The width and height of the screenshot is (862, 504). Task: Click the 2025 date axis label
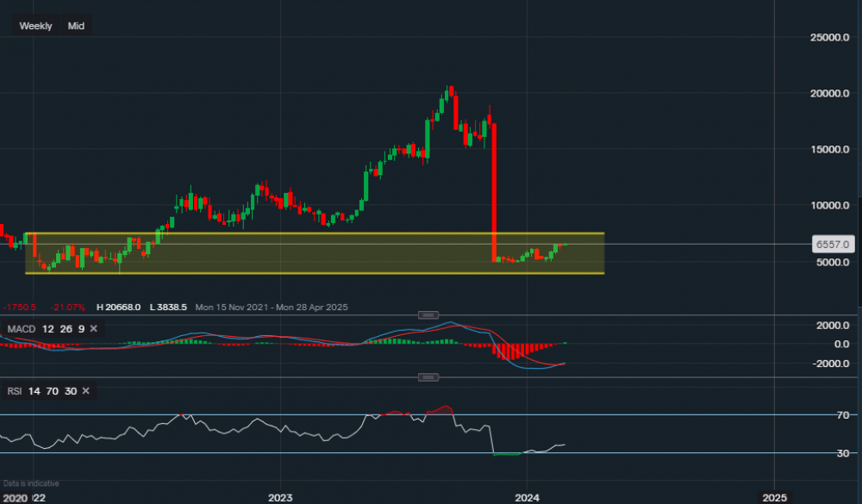773,497
